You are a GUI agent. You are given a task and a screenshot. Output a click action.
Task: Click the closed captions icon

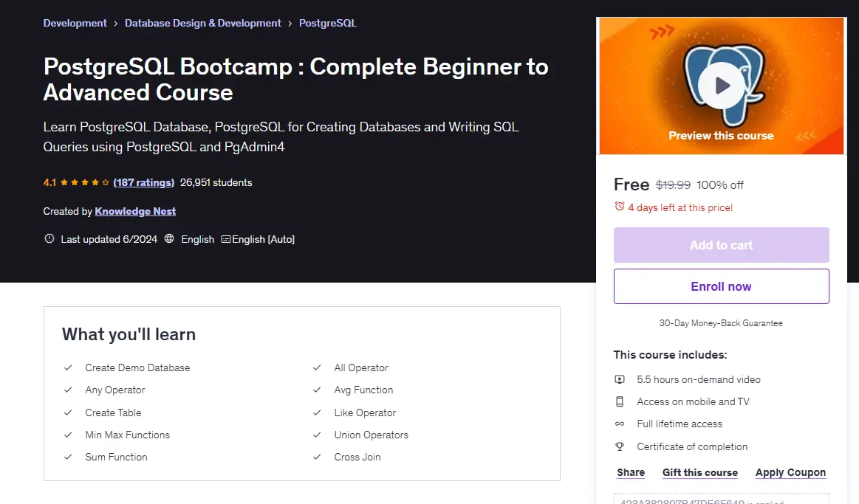(x=226, y=239)
